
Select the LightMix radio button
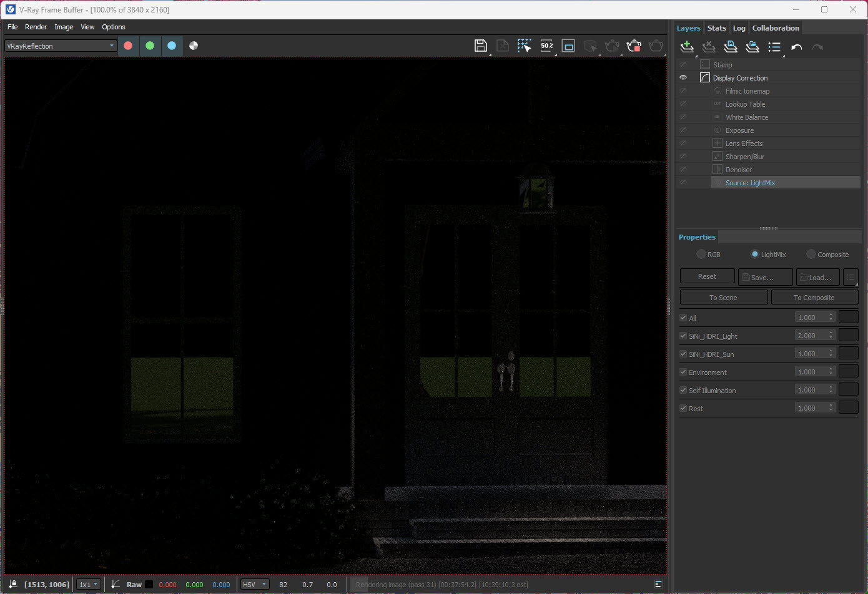pos(754,254)
